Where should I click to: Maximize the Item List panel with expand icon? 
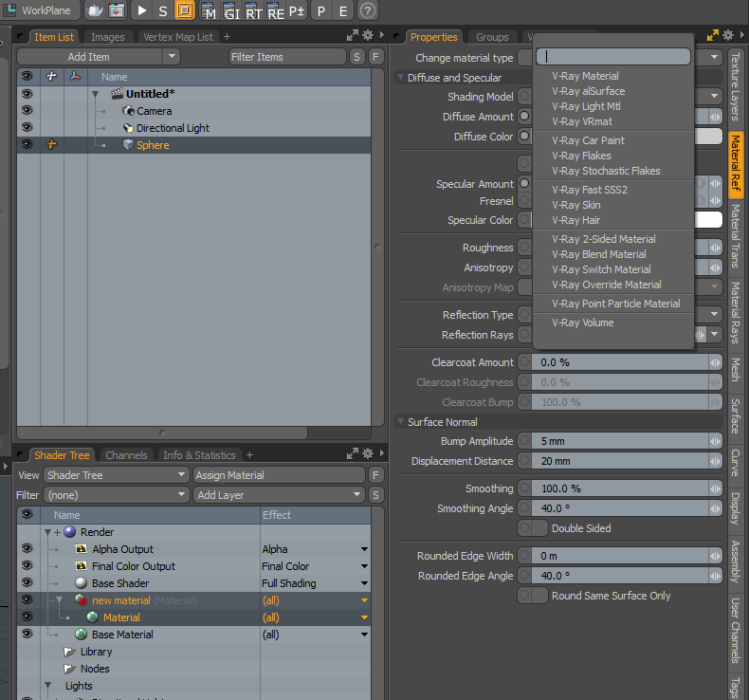(353, 35)
